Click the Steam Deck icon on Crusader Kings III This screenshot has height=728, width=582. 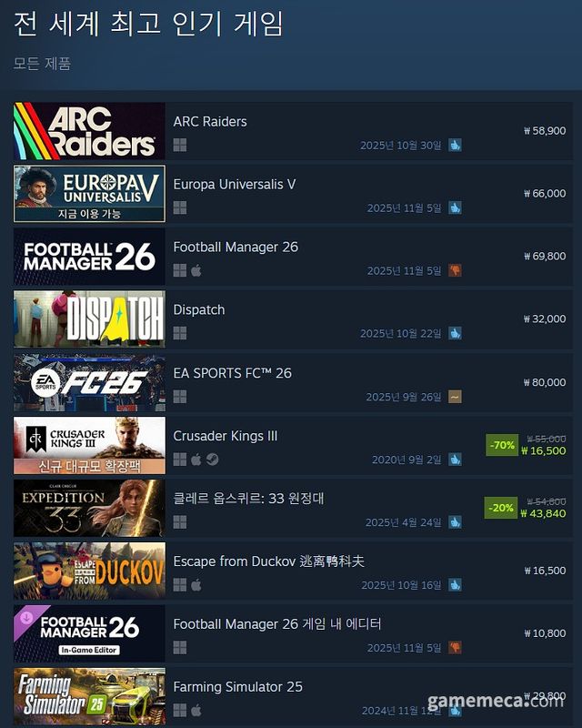point(213,460)
